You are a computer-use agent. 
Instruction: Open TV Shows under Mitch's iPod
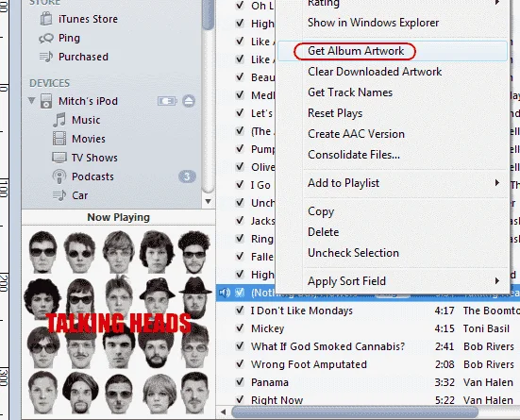click(x=94, y=158)
